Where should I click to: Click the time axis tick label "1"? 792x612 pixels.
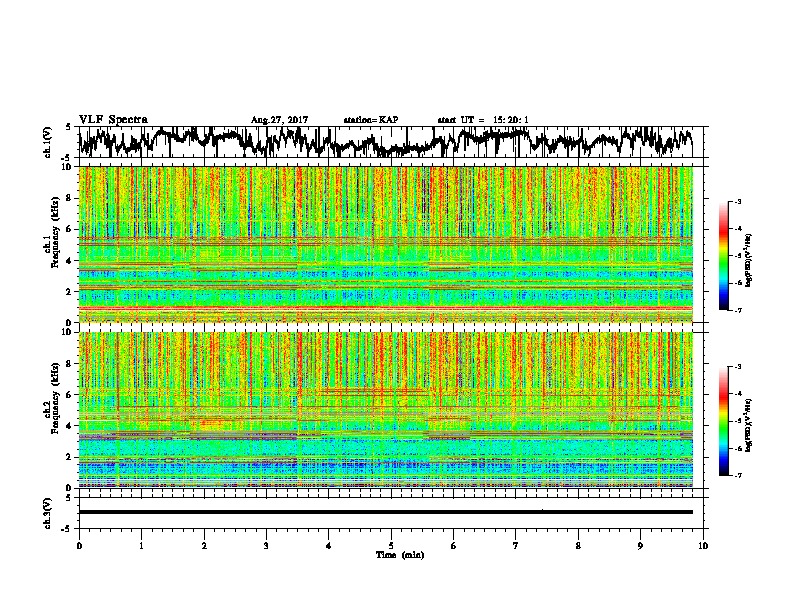pyautogui.click(x=141, y=546)
